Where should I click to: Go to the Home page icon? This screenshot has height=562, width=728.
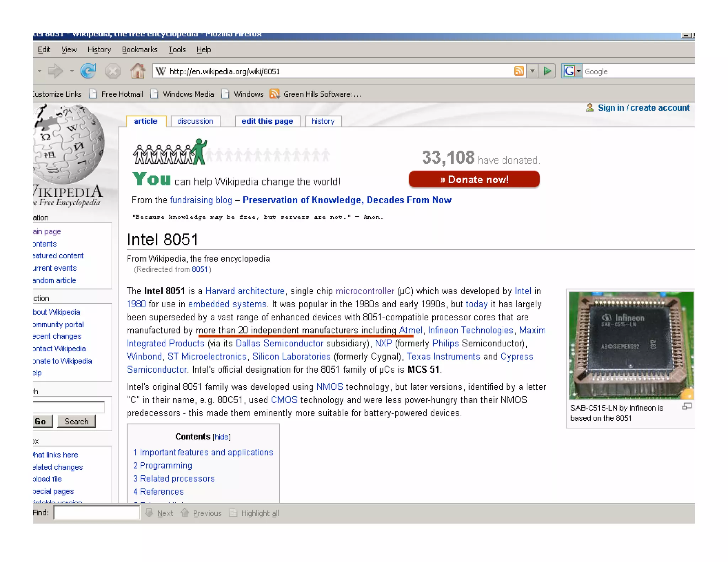point(138,71)
